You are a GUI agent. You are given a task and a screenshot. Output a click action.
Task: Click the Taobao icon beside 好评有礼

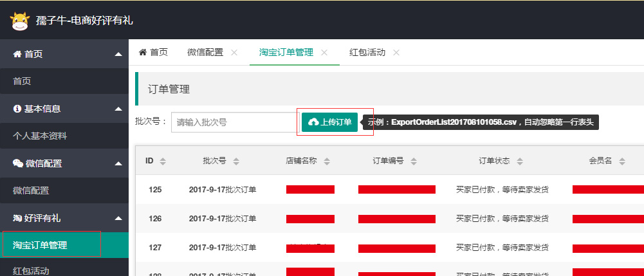pos(17,218)
